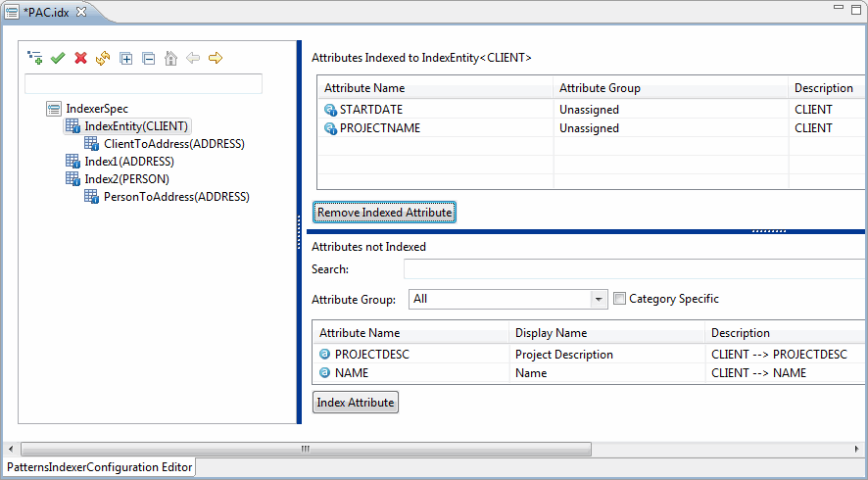Select the STARTDATE indexed attribute row
This screenshot has height=480, width=868.
[x=591, y=110]
